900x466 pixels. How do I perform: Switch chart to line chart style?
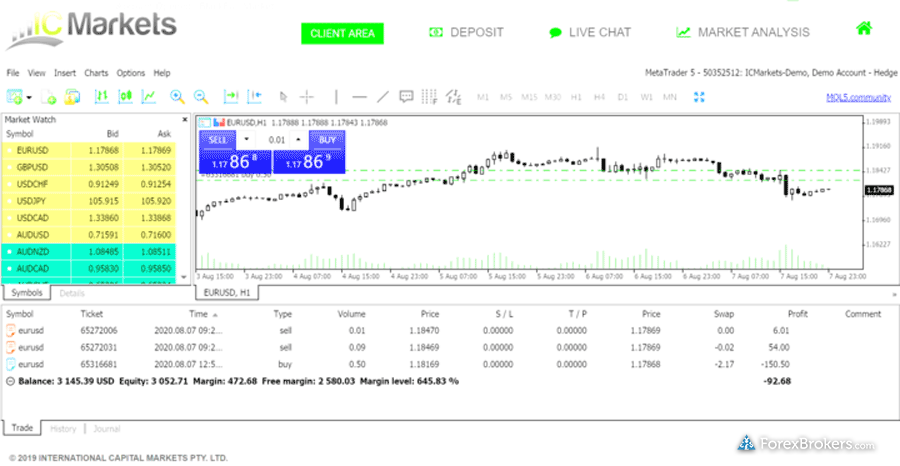(x=149, y=97)
